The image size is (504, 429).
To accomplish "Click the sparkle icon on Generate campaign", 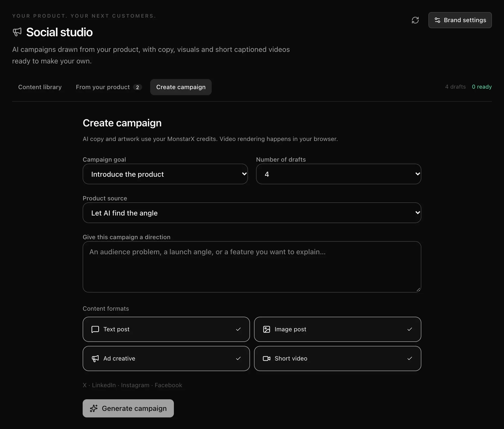I will tap(94, 408).
